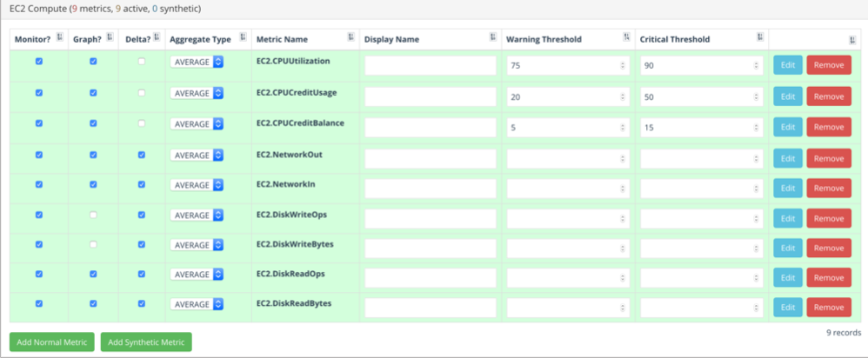Viewport: 868px width, 358px height.
Task: Click the EC2 Compute section header
Action: (x=105, y=9)
